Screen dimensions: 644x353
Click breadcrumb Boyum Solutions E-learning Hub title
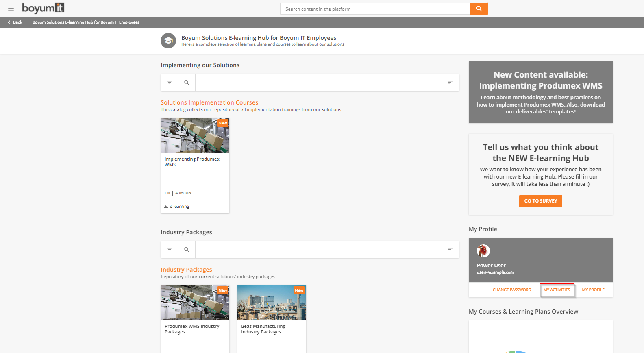86,22
